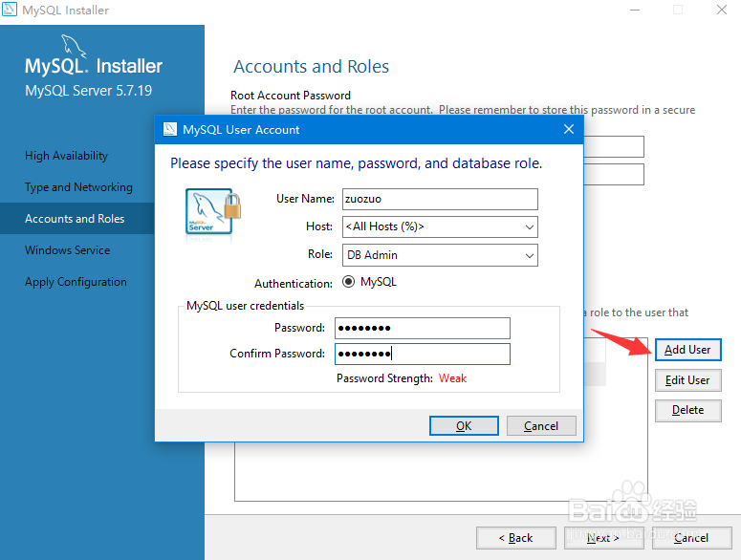This screenshot has height=560, width=741.
Task: Click the Add User button
Action: tap(688, 350)
